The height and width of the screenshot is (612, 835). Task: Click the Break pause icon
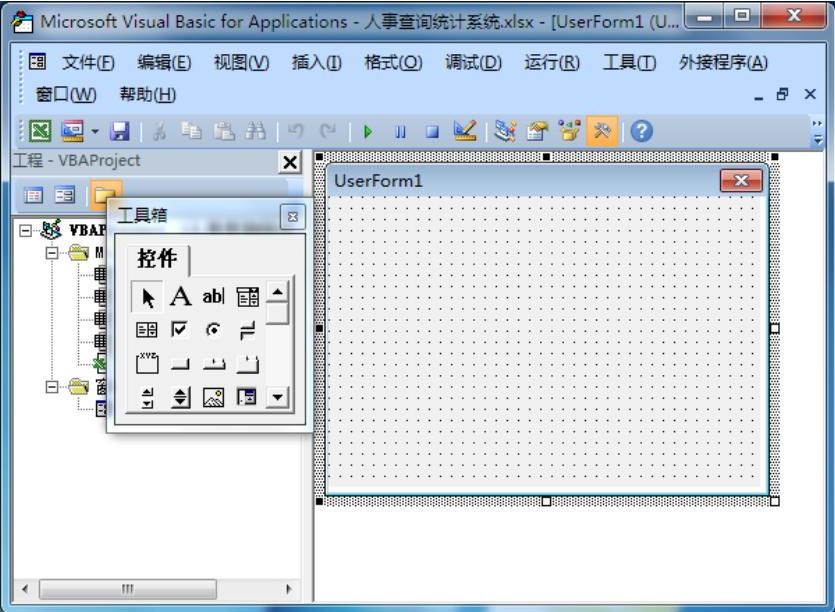pyautogui.click(x=400, y=132)
